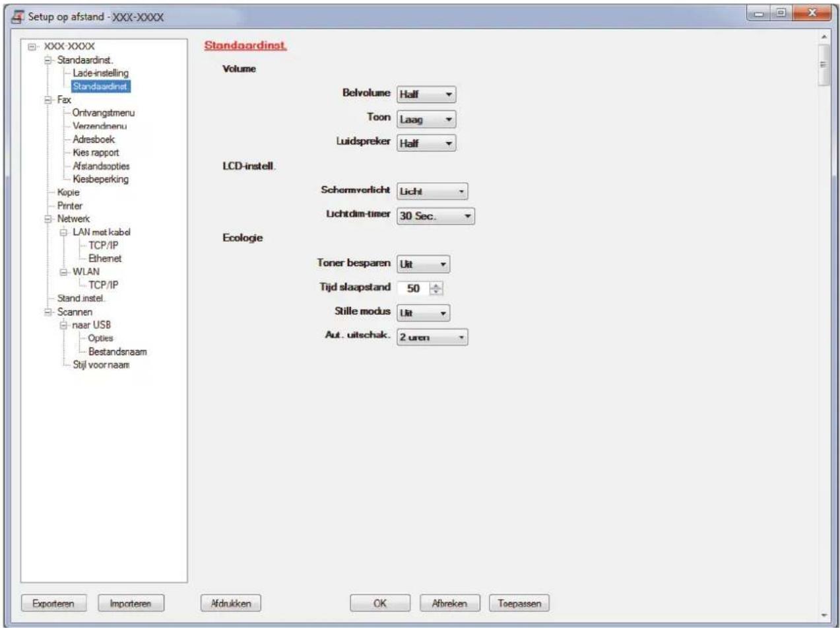Select Stijl voor naam tree item
Viewport: 840px width, 628px height.
pyautogui.click(x=100, y=366)
